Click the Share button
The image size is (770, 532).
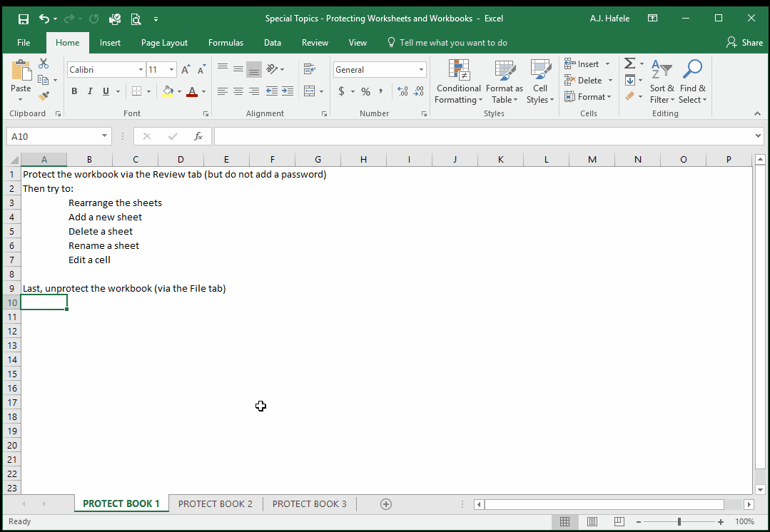(x=744, y=43)
